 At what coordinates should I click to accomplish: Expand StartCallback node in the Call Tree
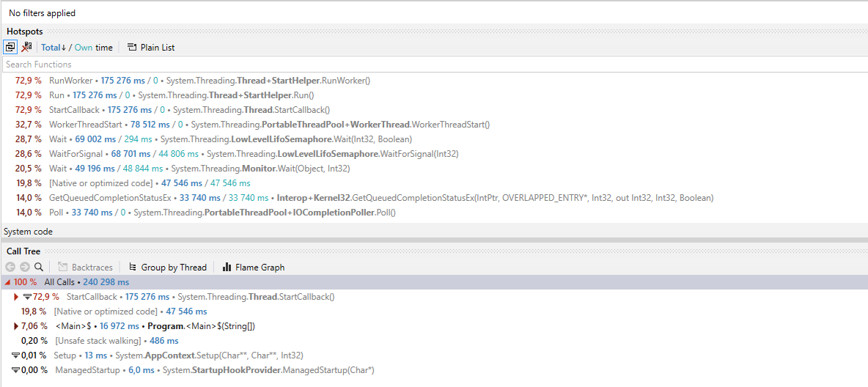tap(16, 297)
